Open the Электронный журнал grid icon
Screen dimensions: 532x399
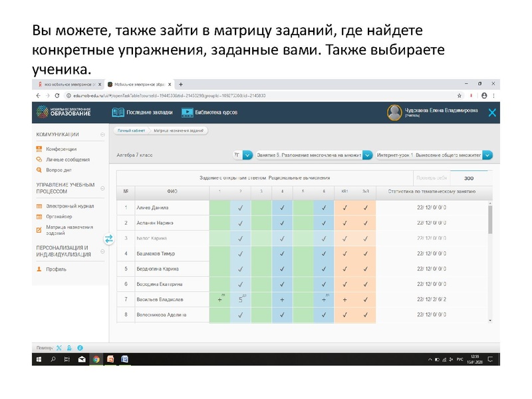pyautogui.click(x=39, y=205)
